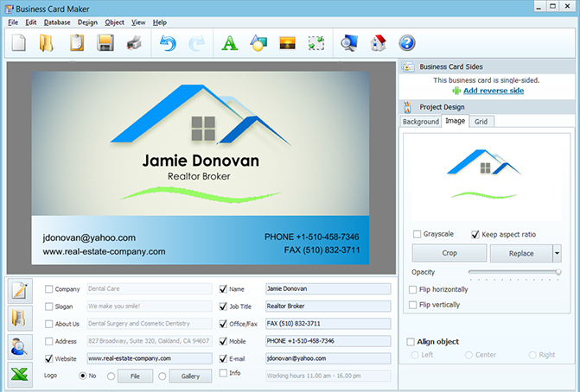The height and width of the screenshot is (392, 580).
Task: Uncheck the Name checkbox
Action: (223, 289)
